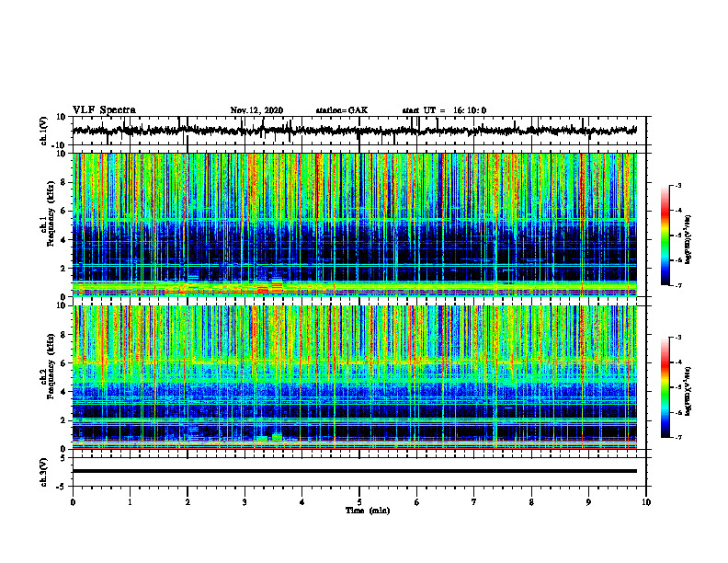
Task: Click the "1" tick on the time axis
Action: [x=130, y=502]
